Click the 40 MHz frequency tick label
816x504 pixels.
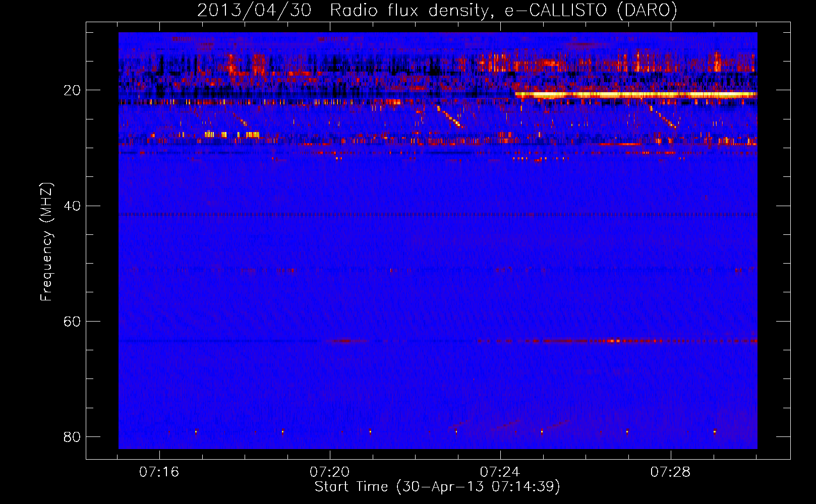point(72,206)
